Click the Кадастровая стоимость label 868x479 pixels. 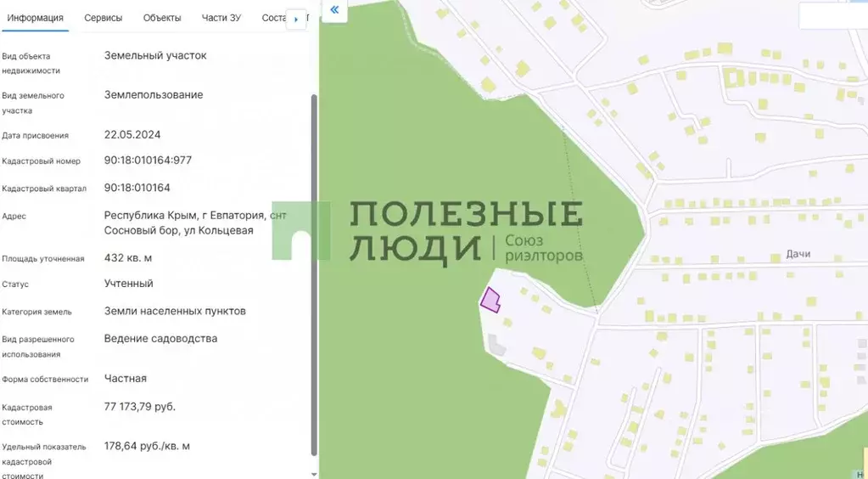tap(26, 414)
